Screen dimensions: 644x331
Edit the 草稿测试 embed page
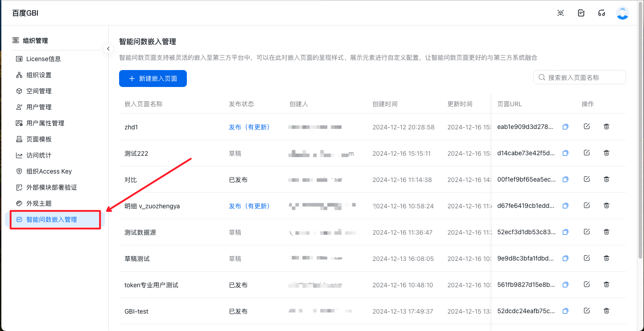point(586,258)
